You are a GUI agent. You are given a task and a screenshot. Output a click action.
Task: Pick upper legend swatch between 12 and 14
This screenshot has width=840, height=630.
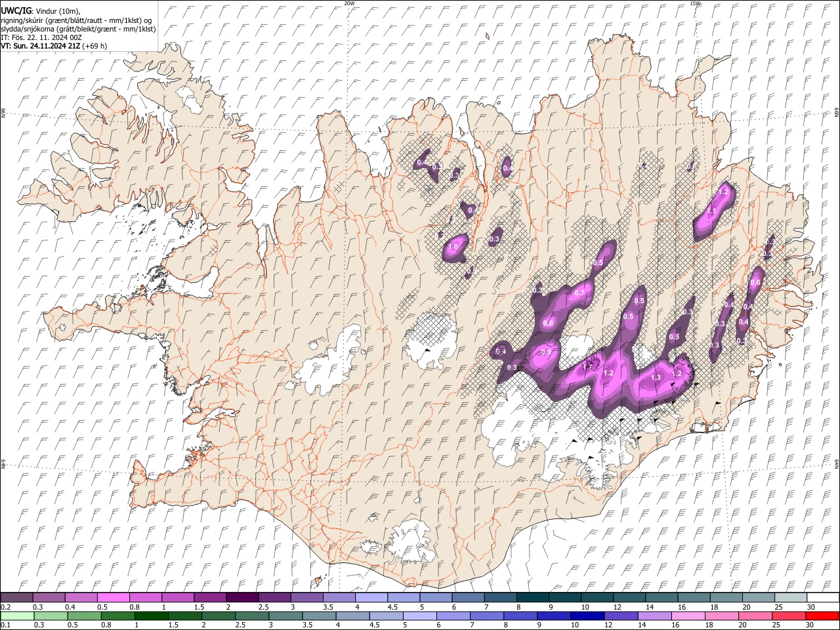pos(630,597)
